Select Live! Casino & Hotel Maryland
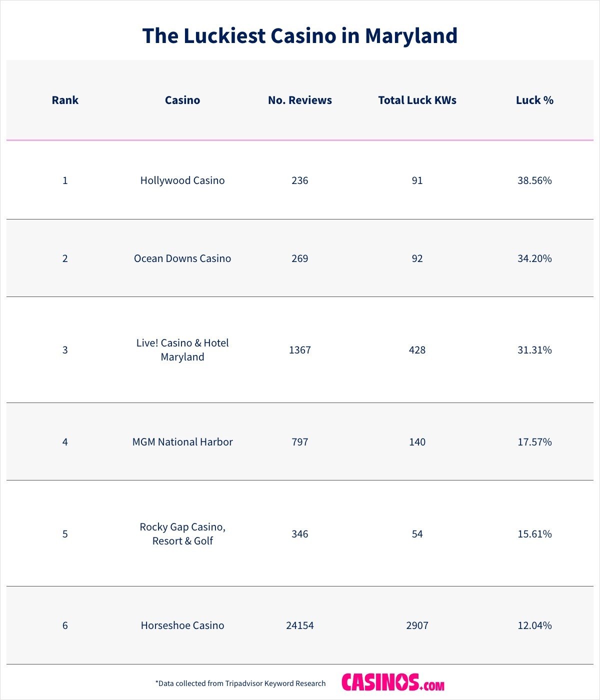 pyautogui.click(x=182, y=350)
